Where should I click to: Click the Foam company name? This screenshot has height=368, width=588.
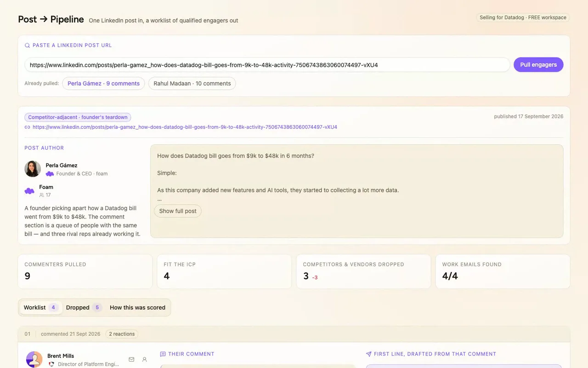tap(46, 187)
